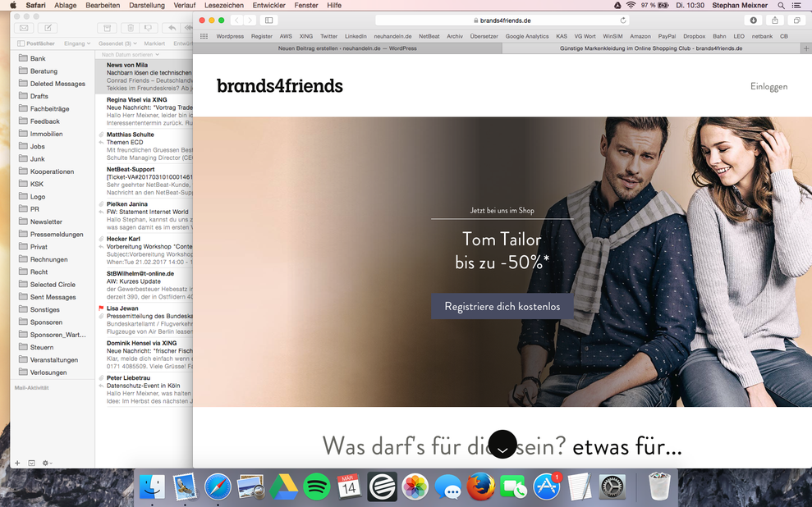Mark message as junk in Mail toolbar
The width and height of the screenshot is (812, 507).
(x=149, y=28)
